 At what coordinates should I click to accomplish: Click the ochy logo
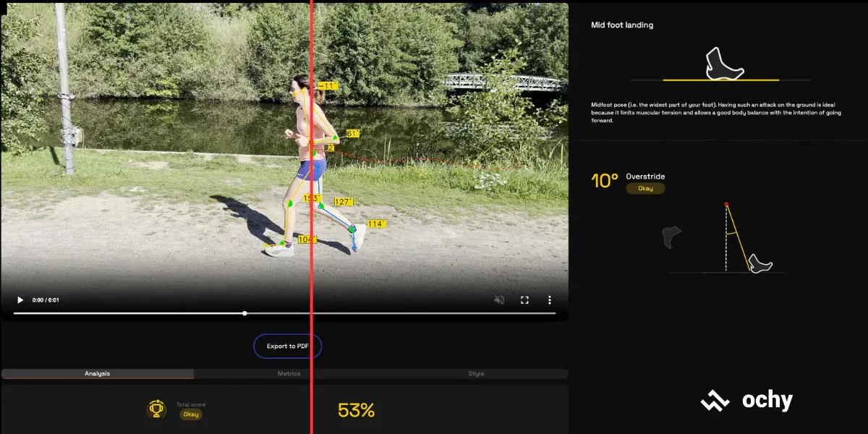(746, 401)
